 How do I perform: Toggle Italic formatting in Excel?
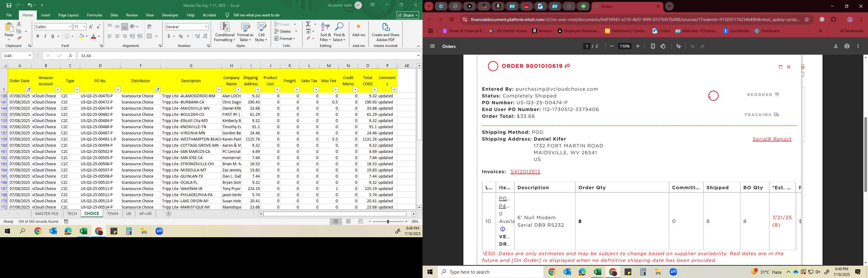click(45, 36)
